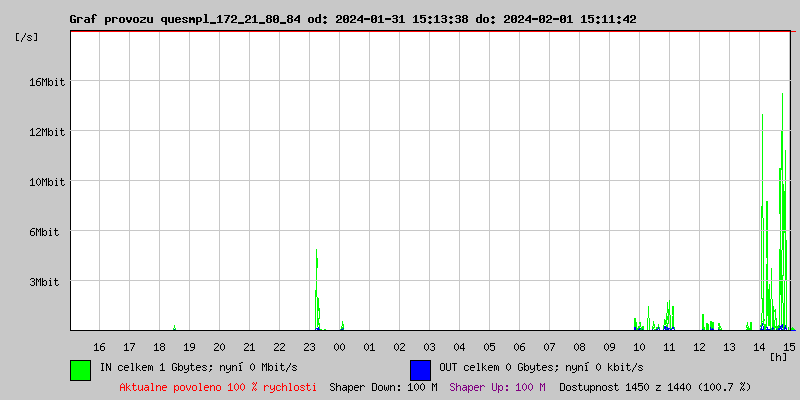
Task: Click the purple 'Shaper Up: 100 M' text
Action: pos(497,386)
